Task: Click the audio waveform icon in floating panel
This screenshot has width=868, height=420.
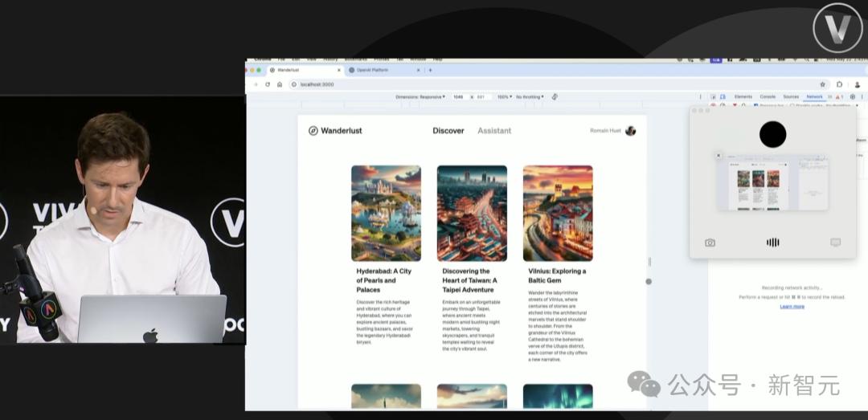Action: (x=772, y=243)
